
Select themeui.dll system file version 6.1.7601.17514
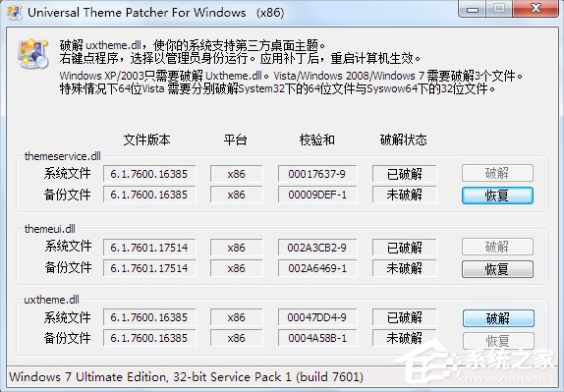(149, 248)
